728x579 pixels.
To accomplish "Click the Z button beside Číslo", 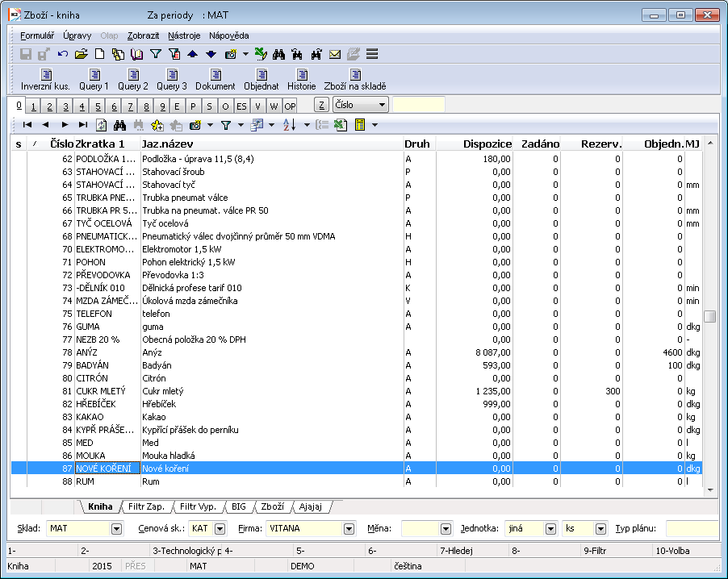I will tap(321, 105).
